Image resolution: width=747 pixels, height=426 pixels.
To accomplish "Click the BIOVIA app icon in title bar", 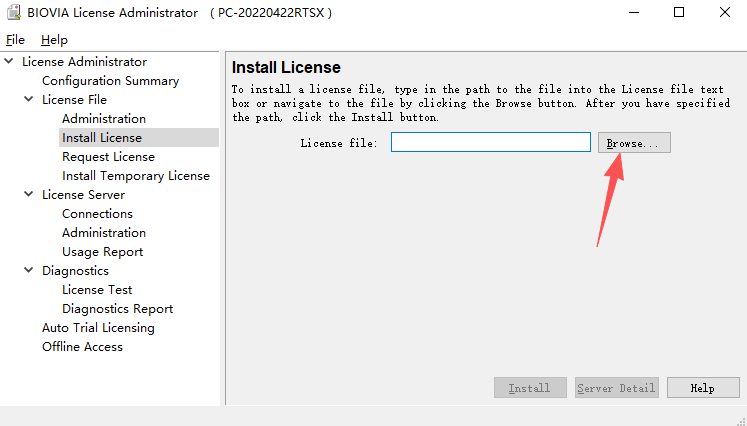I will pyautogui.click(x=14, y=13).
